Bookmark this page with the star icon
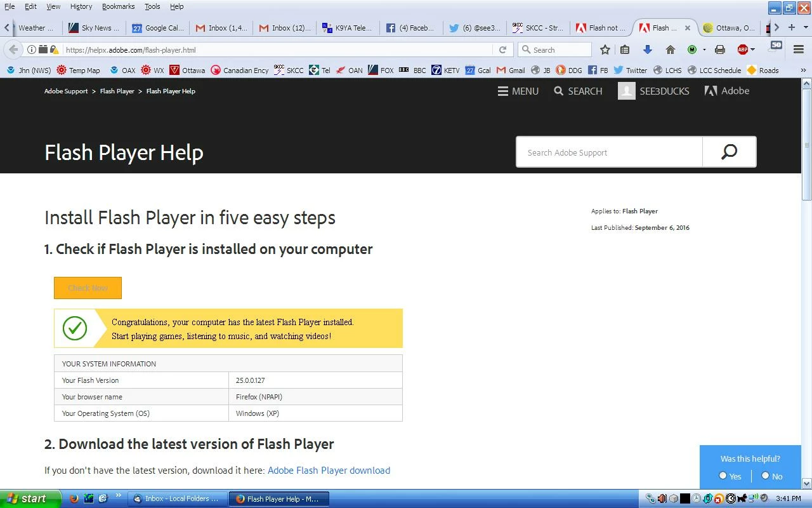The height and width of the screenshot is (508, 812). pos(605,50)
